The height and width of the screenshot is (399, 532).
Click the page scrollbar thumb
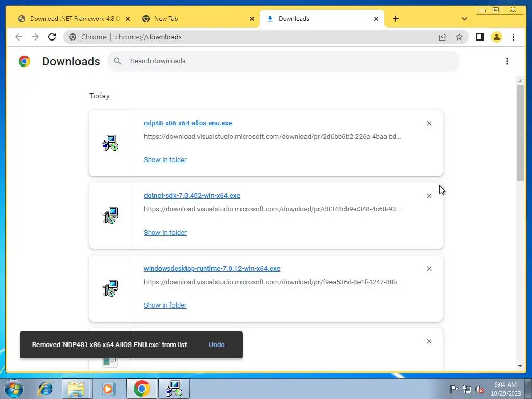(520, 133)
